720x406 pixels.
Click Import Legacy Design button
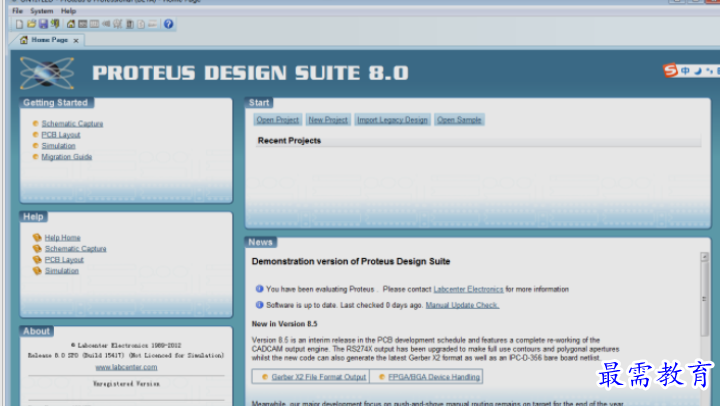pyautogui.click(x=392, y=120)
